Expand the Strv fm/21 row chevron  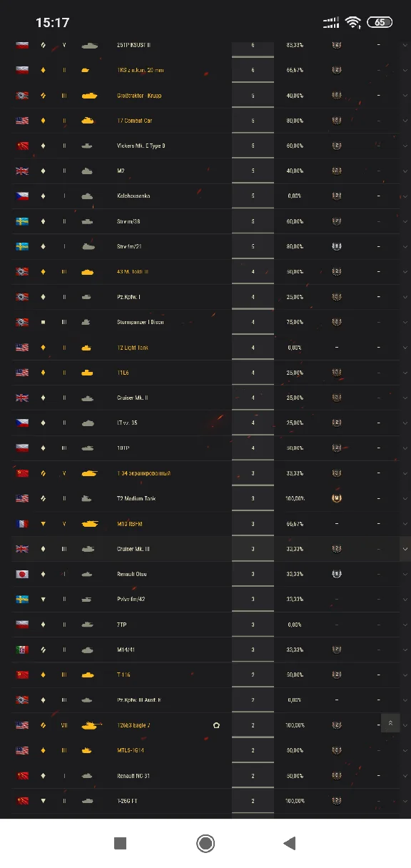coord(405,246)
